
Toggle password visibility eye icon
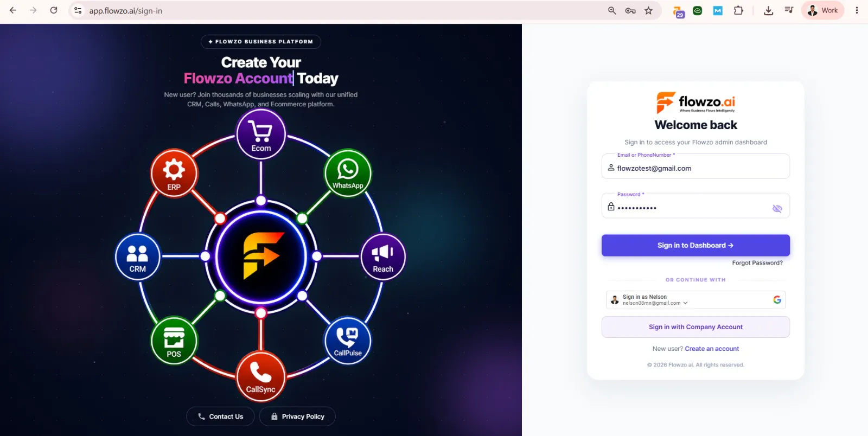[x=777, y=209]
